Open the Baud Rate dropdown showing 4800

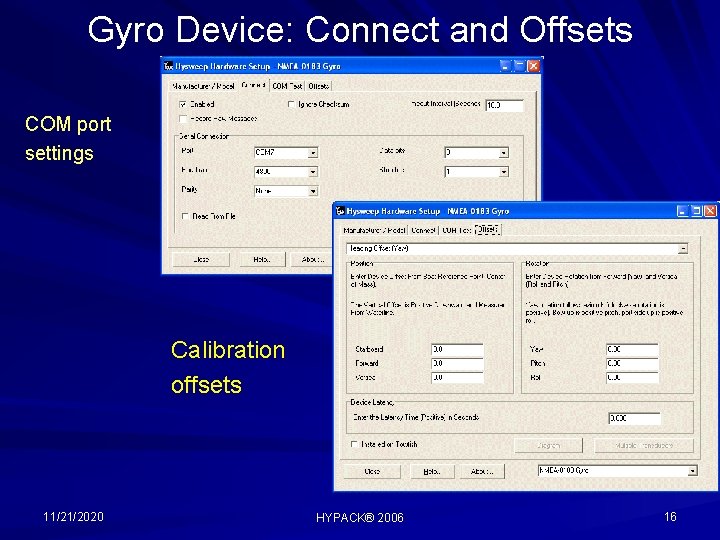(x=313, y=172)
